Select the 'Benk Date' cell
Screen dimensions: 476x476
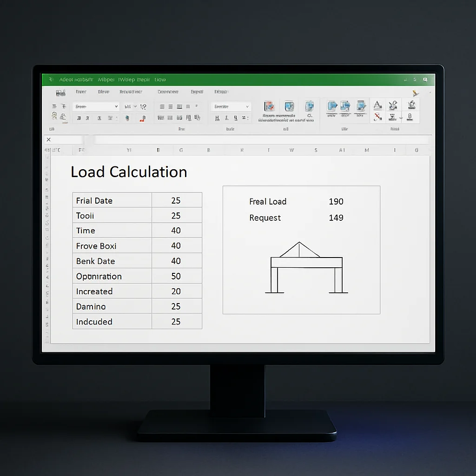(x=112, y=261)
